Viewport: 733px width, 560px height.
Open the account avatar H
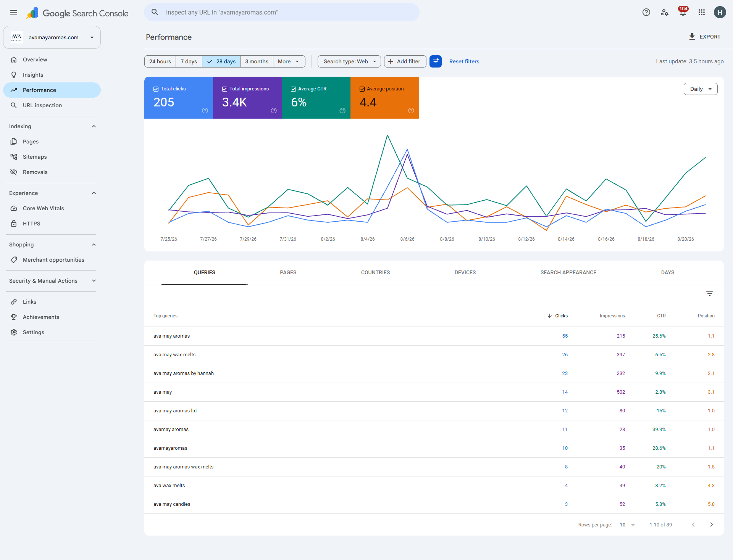point(720,12)
